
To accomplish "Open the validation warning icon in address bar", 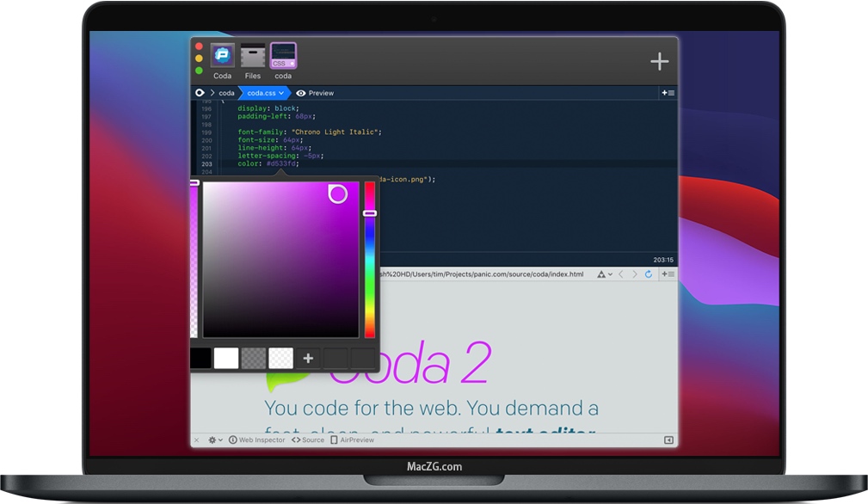I will click(602, 274).
